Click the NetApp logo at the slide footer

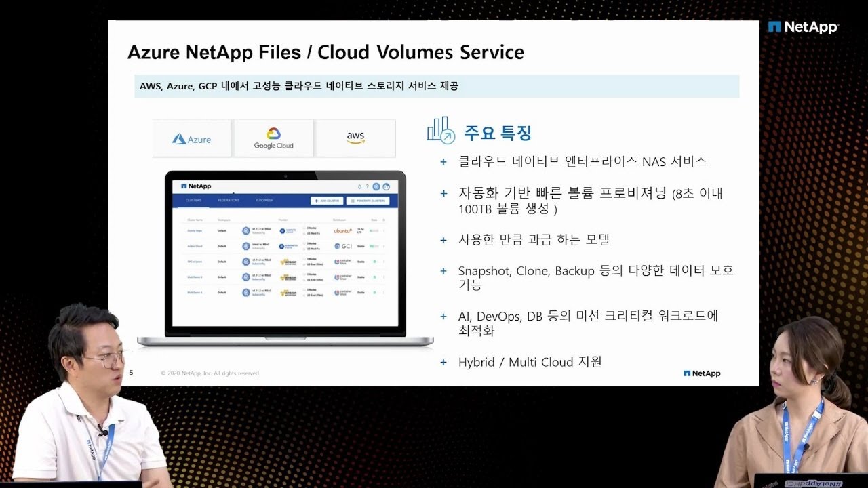click(702, 373)
